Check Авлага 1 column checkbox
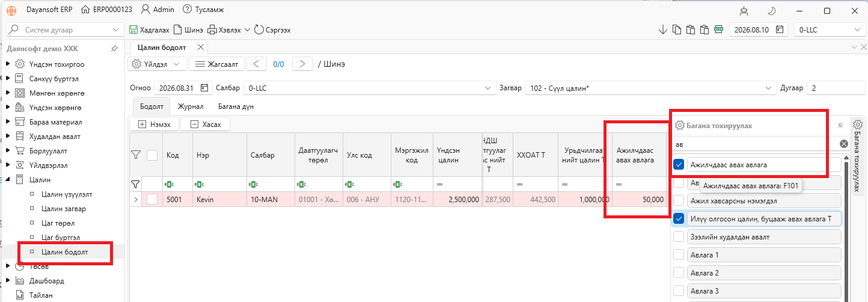The width and height of the screenshot is (868, 302). click(679, 255)
